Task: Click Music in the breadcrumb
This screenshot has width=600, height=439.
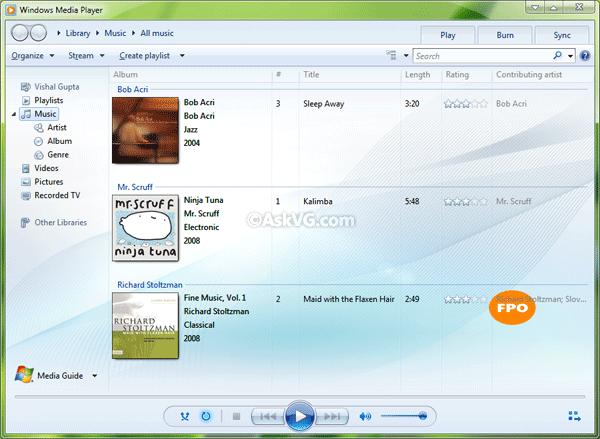Action: tap(115, 33)
